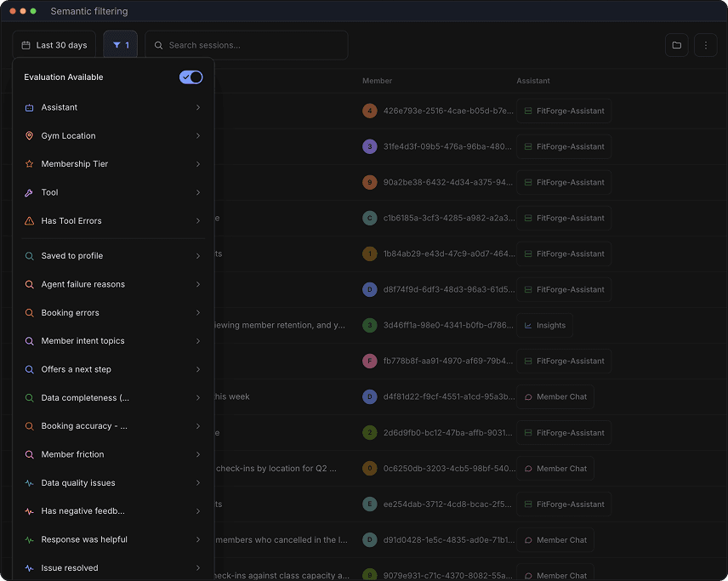Image resolution: width=728 pixels, height=581 pixels.
Task: Open session for member 90a2be38-6432
Action: click(448, 182)
